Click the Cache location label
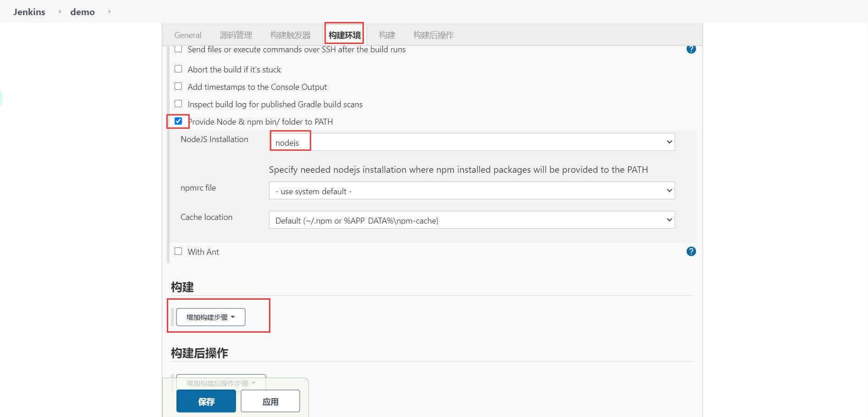The width and height of the screenshot is (868, 417). pos(206,217)
